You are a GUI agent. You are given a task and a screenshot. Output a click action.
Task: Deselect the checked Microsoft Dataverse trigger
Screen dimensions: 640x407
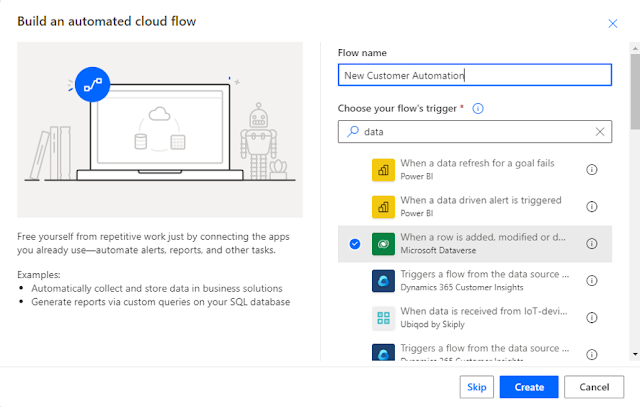point(355,243)
